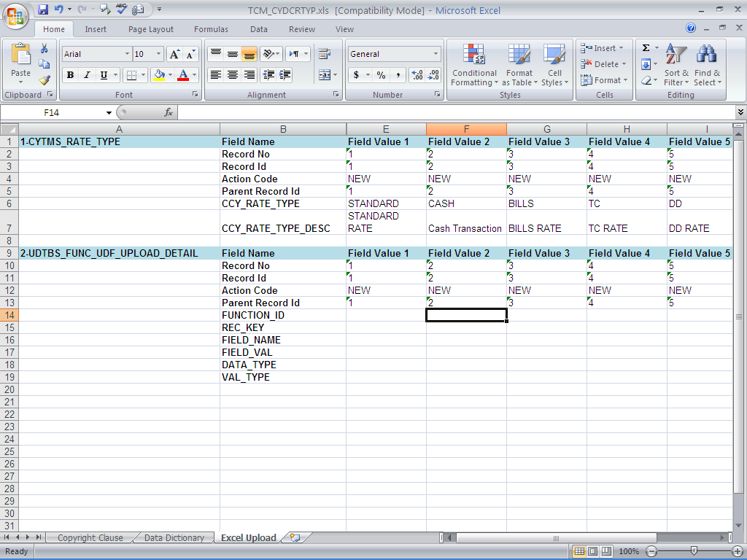The width and height of the screenshot is (747, 560).
Task: Open Find & Select menu
Action: [708, 65]
